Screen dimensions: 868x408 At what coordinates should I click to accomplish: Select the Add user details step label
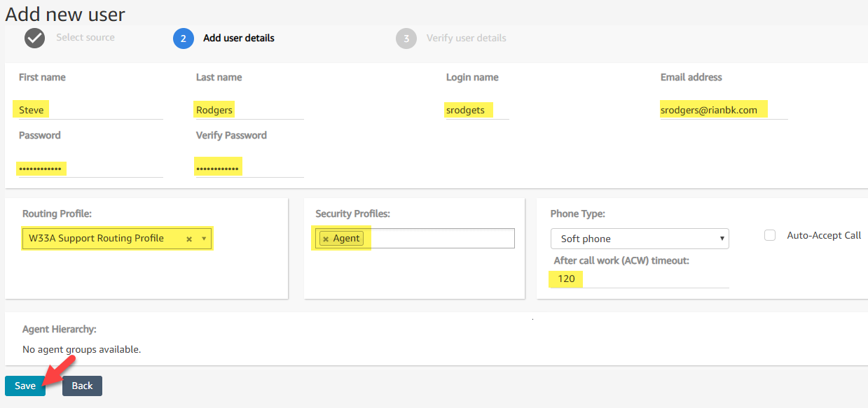[x=239, y=38]
